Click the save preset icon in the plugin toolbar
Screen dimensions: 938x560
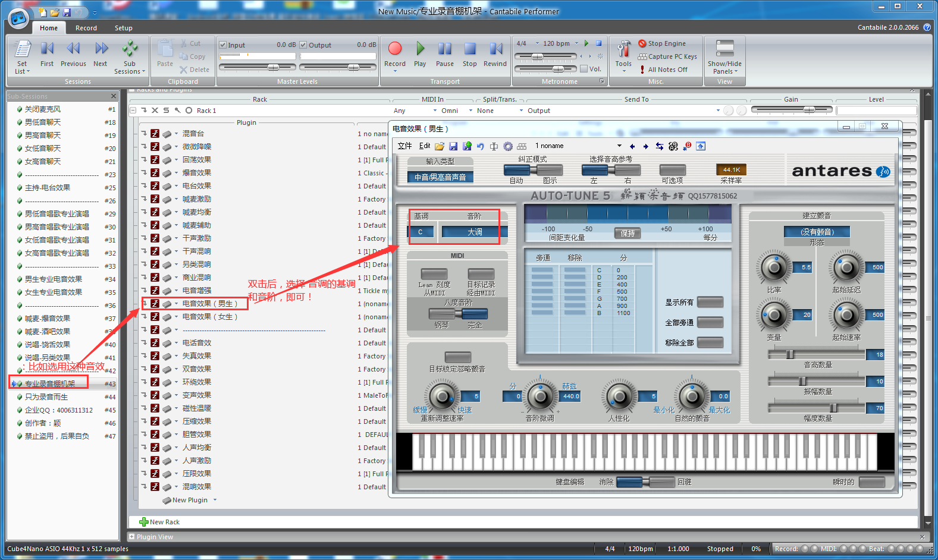453,146
